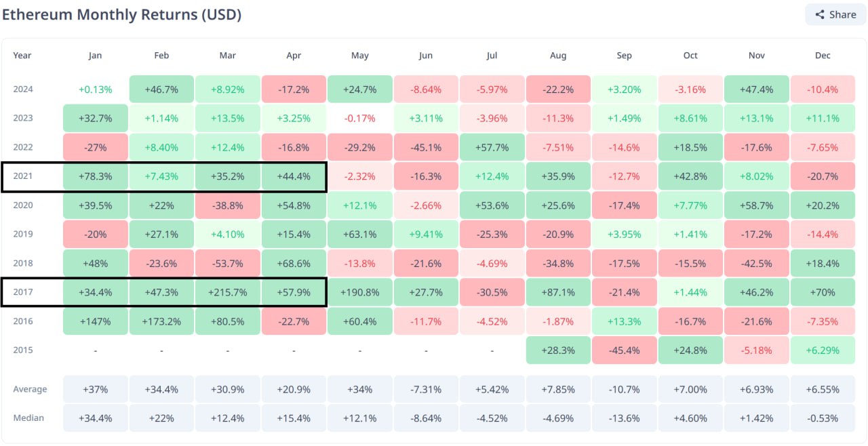This screenshot has height=446, width=868.
Task: Click the Ethereum Monthly Returns title
Action: 122,14
